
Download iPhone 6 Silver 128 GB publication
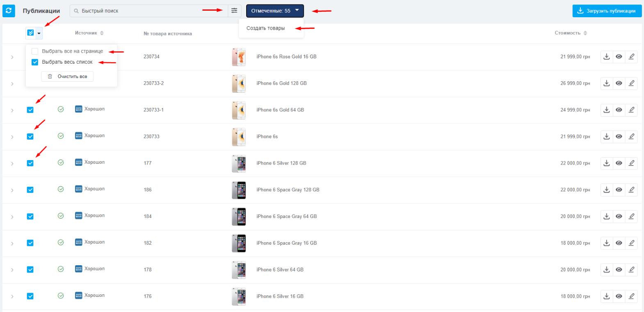click(607, 163)
